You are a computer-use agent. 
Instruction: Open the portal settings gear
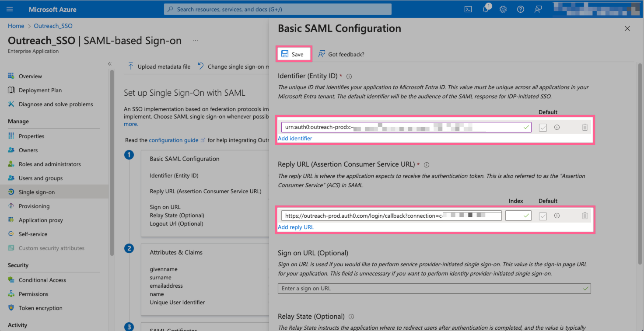[x=503, y=9]
